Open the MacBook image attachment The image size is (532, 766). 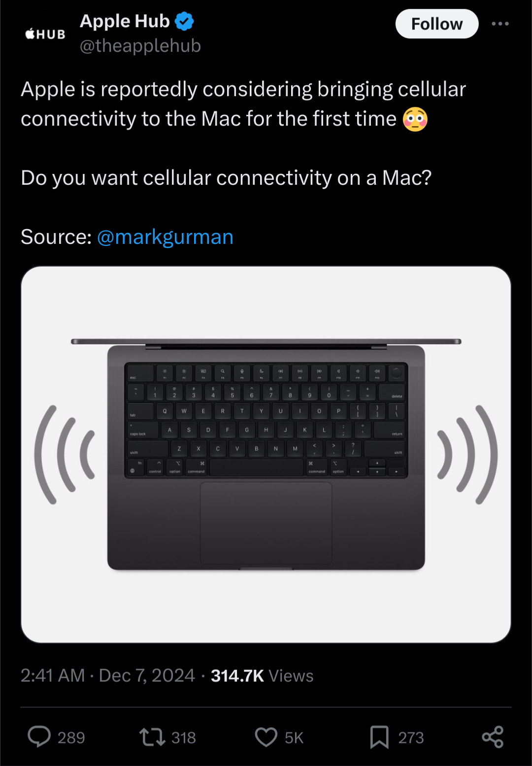click(x=266, y=454)
